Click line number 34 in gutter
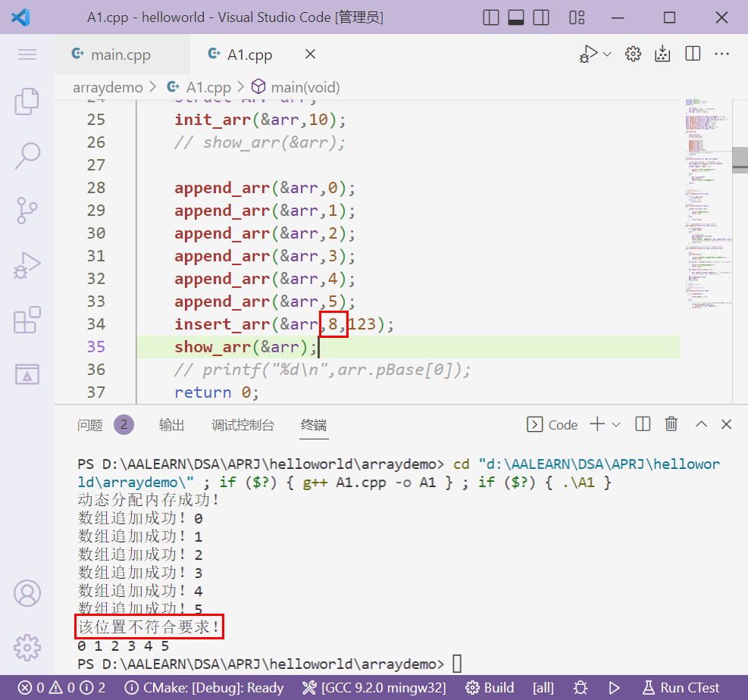Screen dimensions: 748x700 pos(96,324)
